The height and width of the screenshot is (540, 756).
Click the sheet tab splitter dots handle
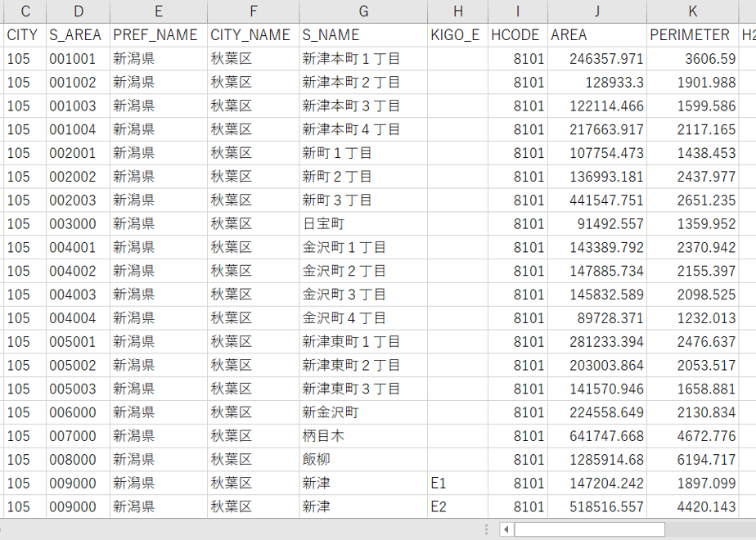[487, 529]
